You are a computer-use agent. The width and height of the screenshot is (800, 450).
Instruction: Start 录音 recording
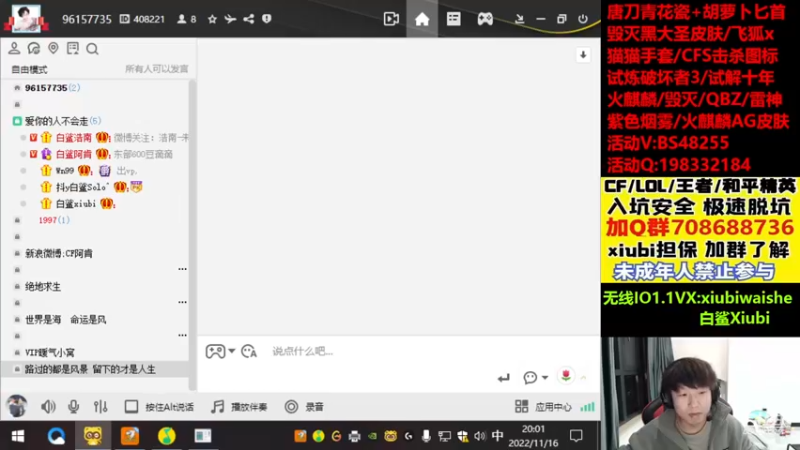tap(304, 407)
